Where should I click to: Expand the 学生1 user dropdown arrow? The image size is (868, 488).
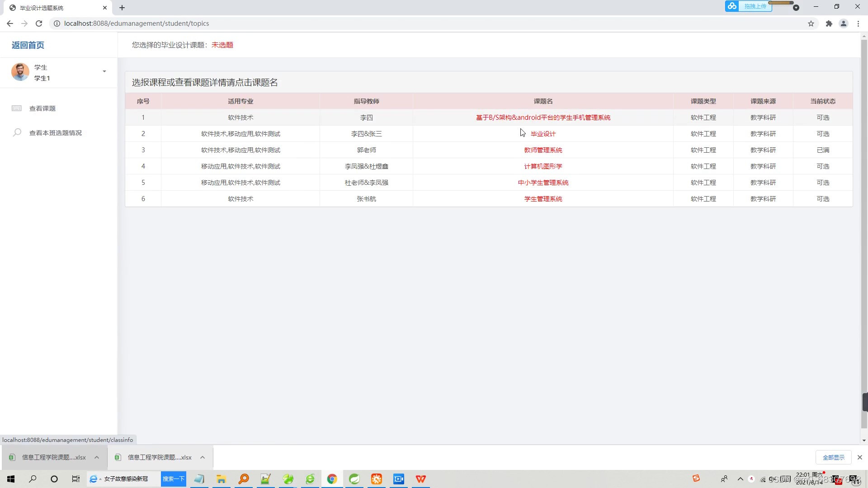coord(104,71)
